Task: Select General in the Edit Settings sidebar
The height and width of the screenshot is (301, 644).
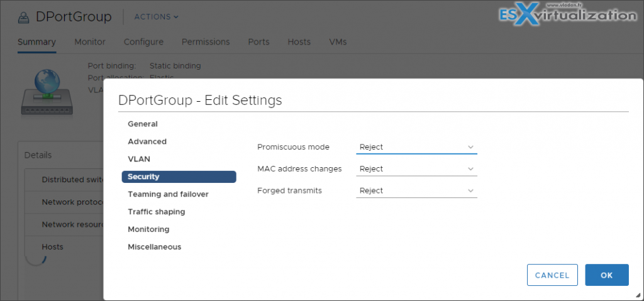Action: (143, 124)
